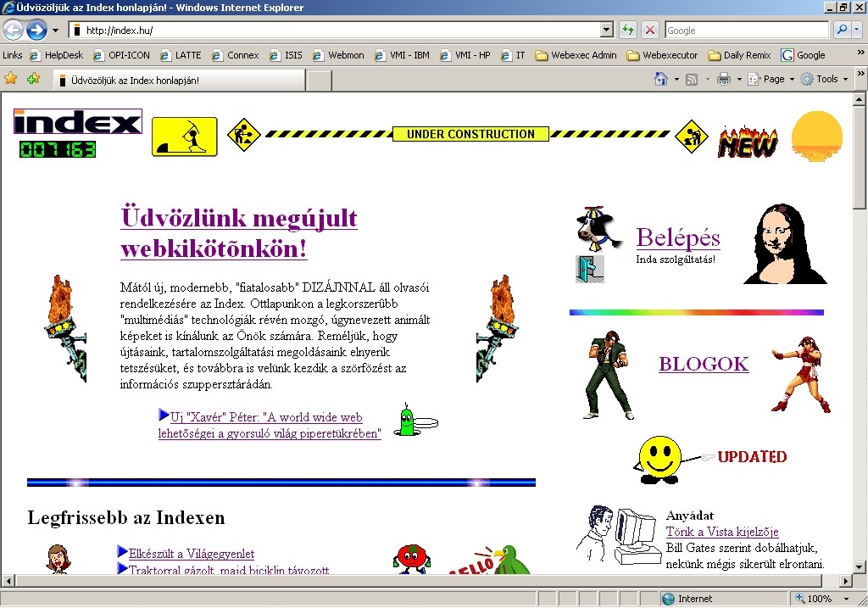
Task: Click the vertical scrollbar down arrow
Action: (860, 567)
